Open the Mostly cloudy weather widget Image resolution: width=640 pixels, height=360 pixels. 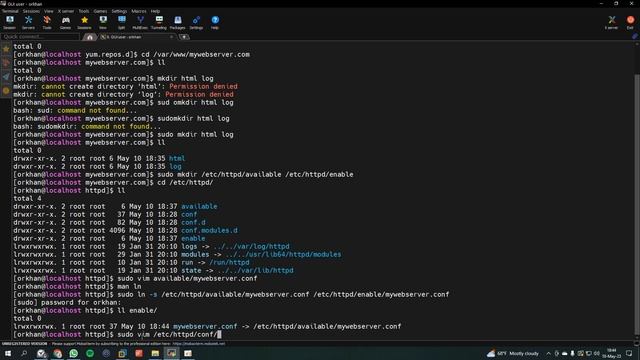[x=513, y=353]
